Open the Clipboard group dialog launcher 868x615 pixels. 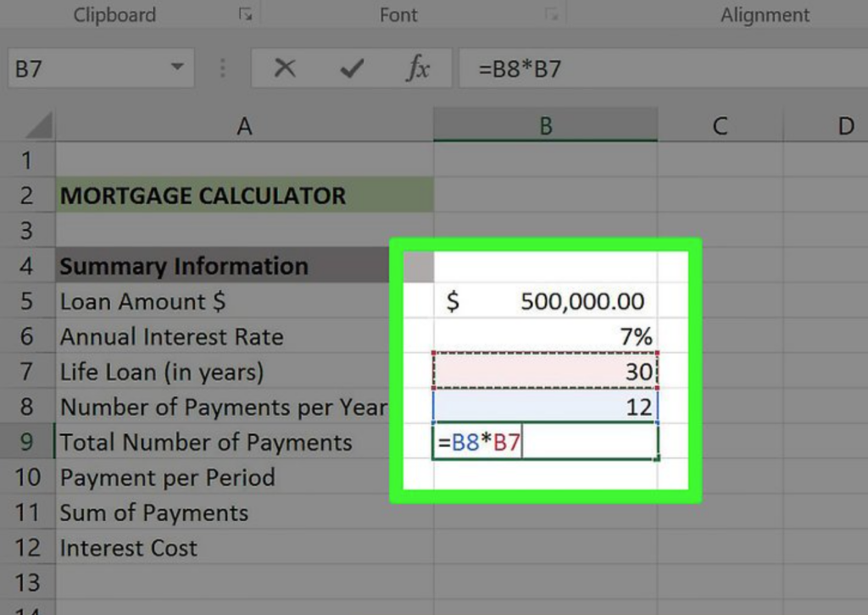(245, 14)
